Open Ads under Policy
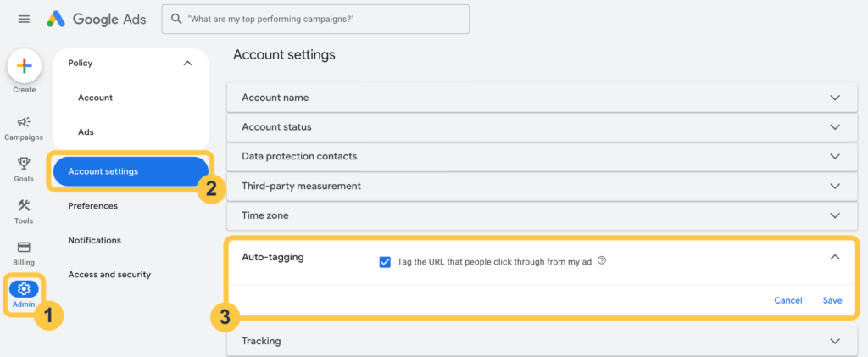The image size is (868, 357). tap(86, 132)
